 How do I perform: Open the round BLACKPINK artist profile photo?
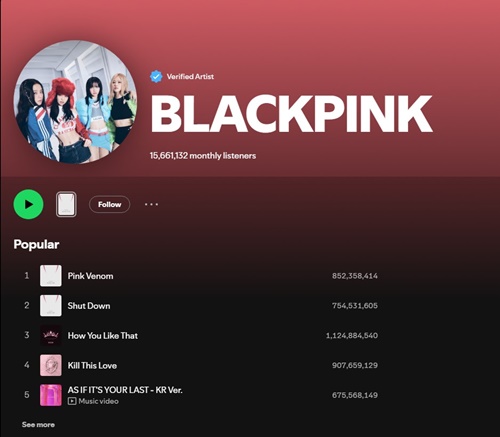pyautogui.click(x=75, y=102)
